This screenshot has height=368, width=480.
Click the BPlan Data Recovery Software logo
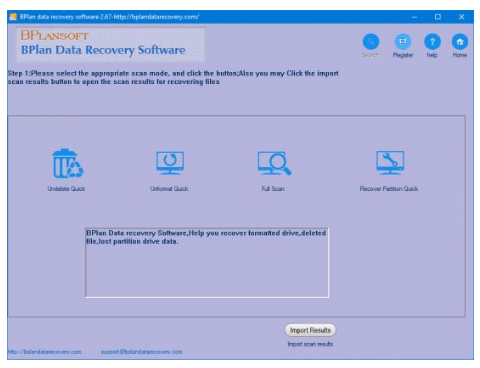[110, 45]
